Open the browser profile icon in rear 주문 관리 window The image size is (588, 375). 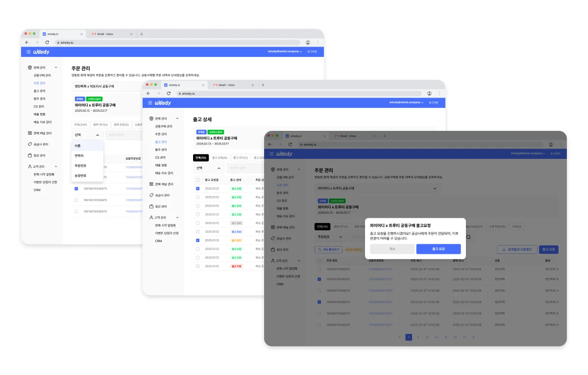click(x=308, y=43)
